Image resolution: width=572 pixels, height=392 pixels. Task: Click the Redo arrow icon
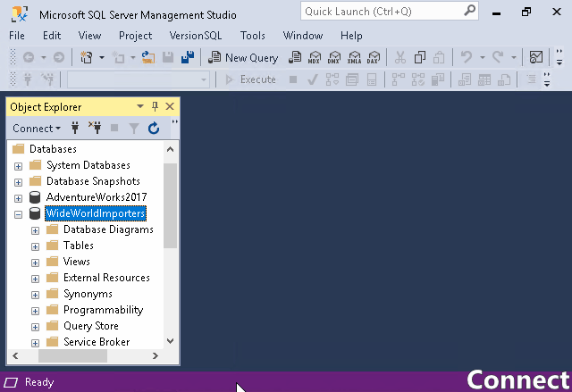pos(498,57)
